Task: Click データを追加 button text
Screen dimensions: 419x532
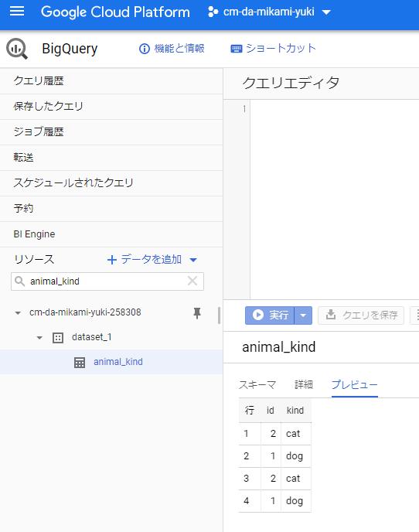Action: (x=151, y=260)
